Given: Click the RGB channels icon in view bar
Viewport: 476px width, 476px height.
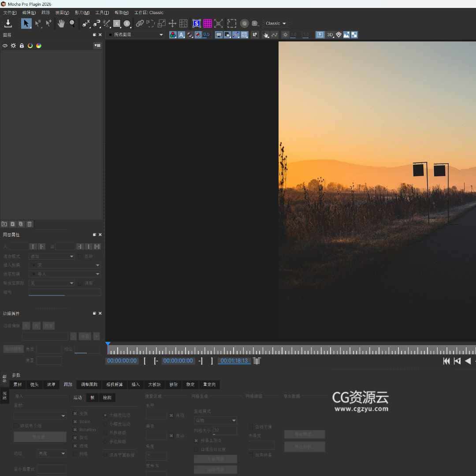Looking at the screenshot, I should 173,35.
